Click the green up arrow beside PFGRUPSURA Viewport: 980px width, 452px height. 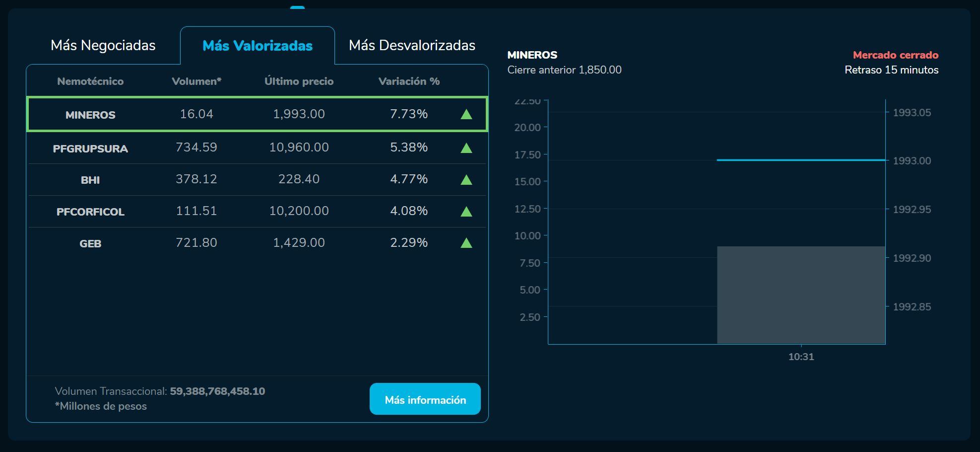[466, 147]
